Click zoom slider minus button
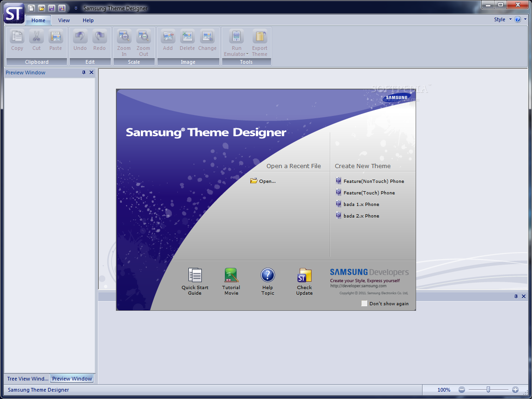The width and height of the screenshot is (532, 399). (x=462, y=390)
